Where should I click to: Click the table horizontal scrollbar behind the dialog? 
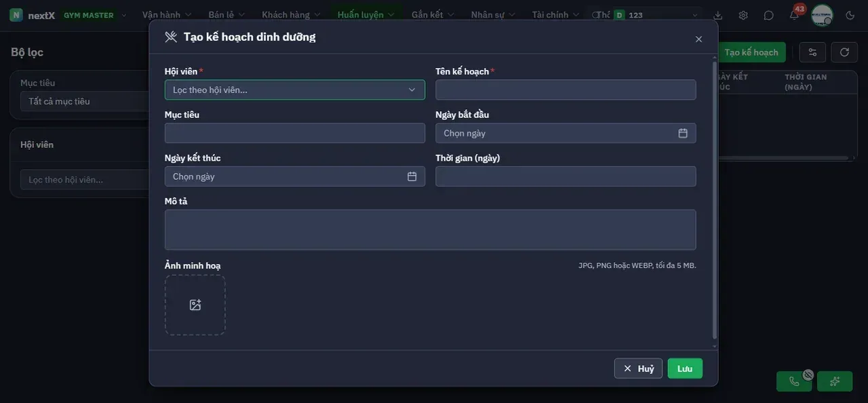point(783,158)
